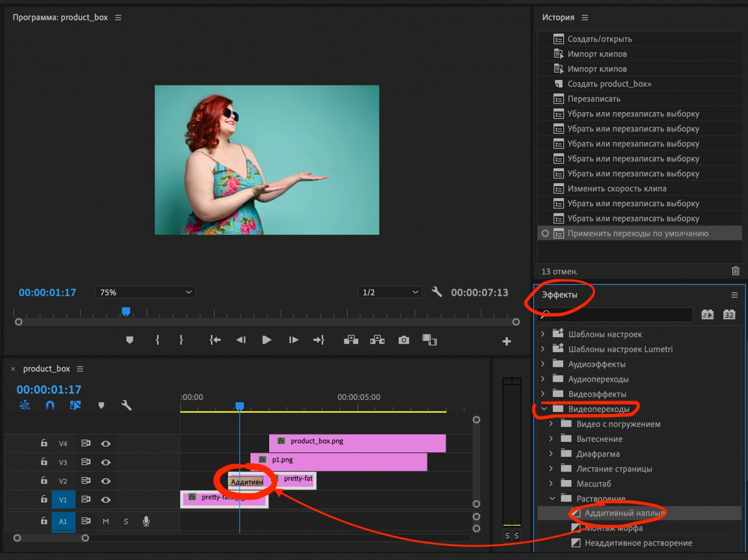Export frame with camera icon

pyautogui.click(x=404, y=340)
